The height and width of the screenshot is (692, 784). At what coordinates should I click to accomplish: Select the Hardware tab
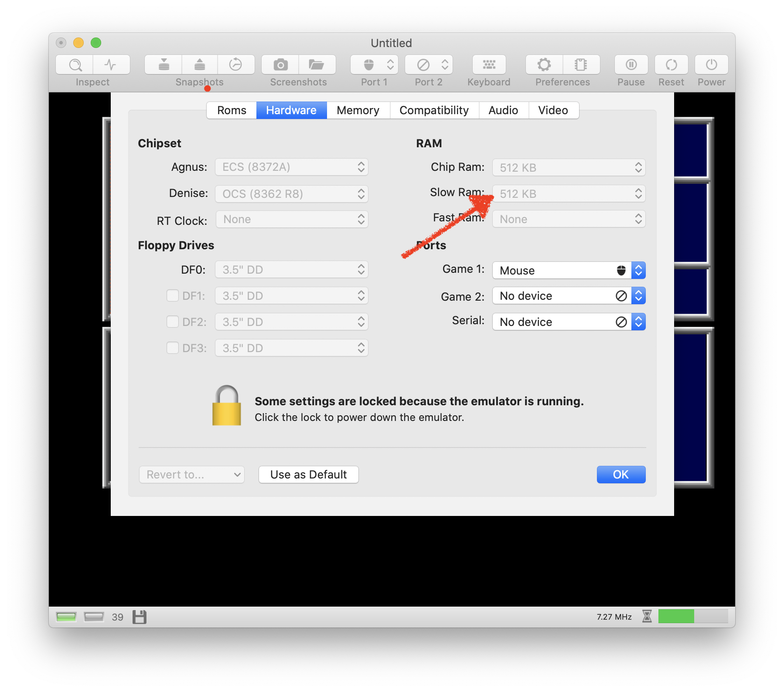291,110
